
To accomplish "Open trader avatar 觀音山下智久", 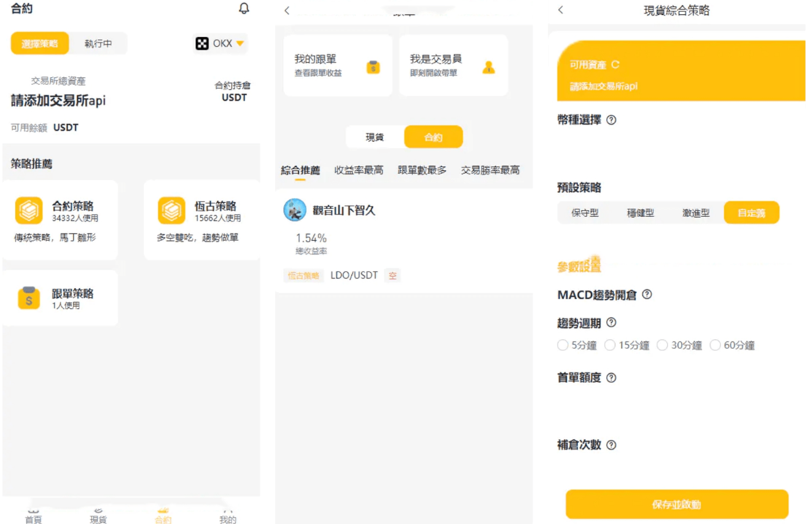I will (295, 210).
